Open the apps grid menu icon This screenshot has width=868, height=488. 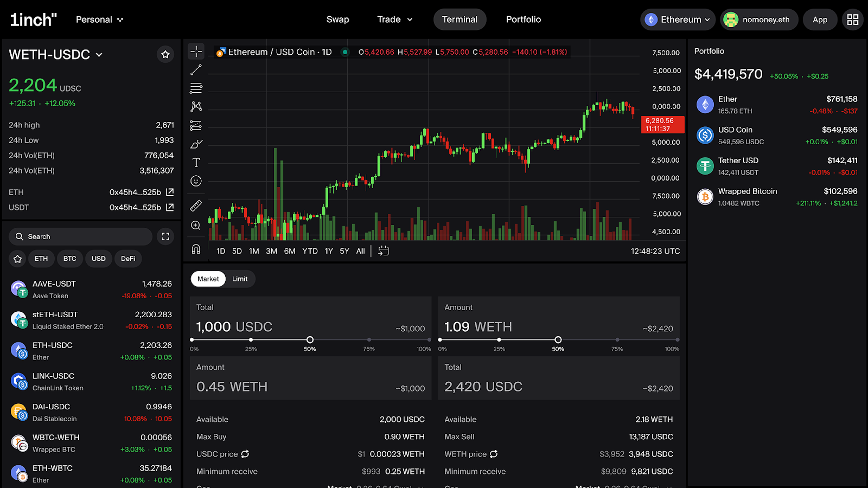(852, 20)
